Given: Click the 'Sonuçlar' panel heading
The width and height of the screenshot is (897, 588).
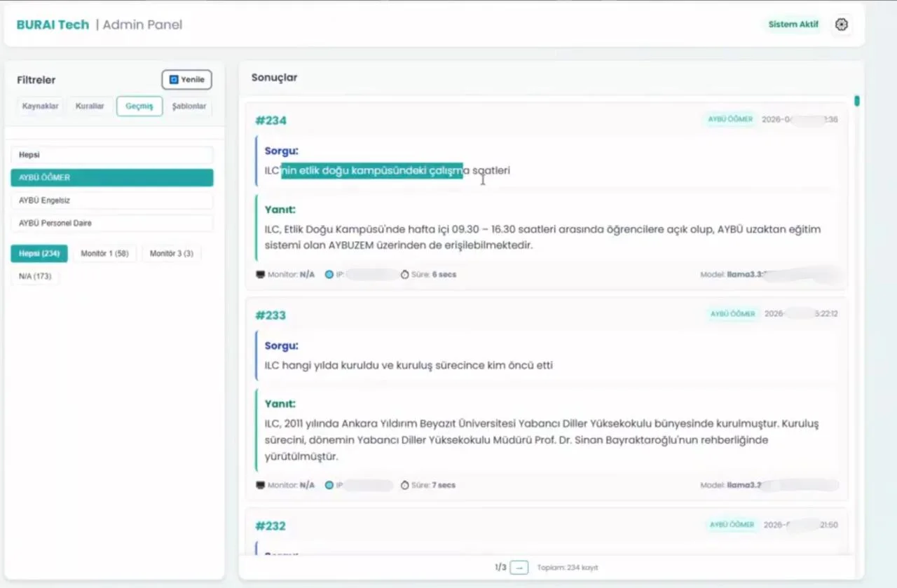Looking at the screenshot, I should click(274, 78).
